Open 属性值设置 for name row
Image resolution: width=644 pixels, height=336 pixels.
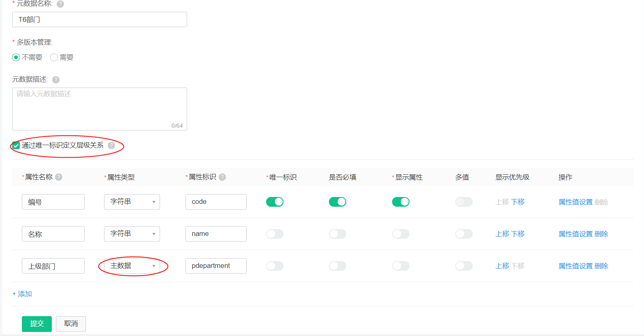[576, 234]
